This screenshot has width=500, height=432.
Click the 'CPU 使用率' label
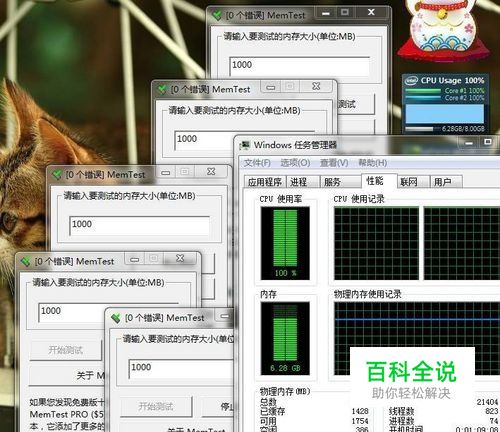[x=281, y=199]
